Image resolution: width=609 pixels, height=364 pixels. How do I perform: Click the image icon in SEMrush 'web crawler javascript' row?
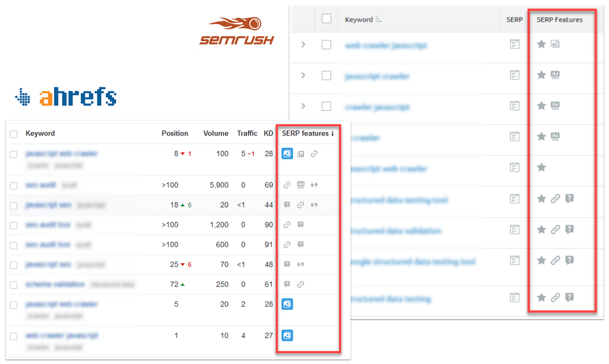pyautogui.click(x=555, y=44)
